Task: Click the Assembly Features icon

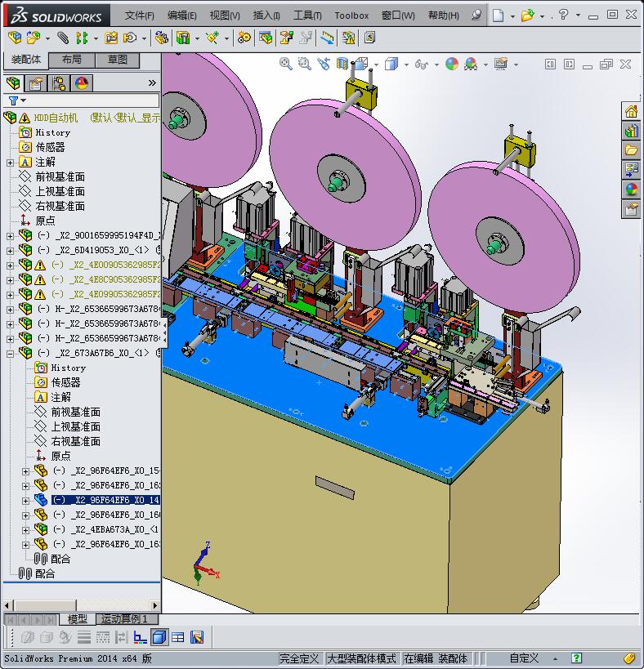Action: 183,38
